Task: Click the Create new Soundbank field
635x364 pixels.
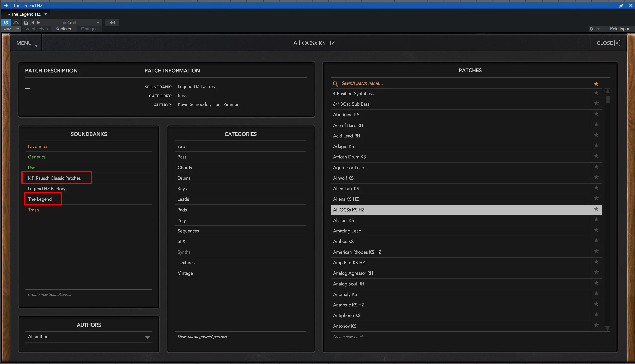Action: pos(89,294)
